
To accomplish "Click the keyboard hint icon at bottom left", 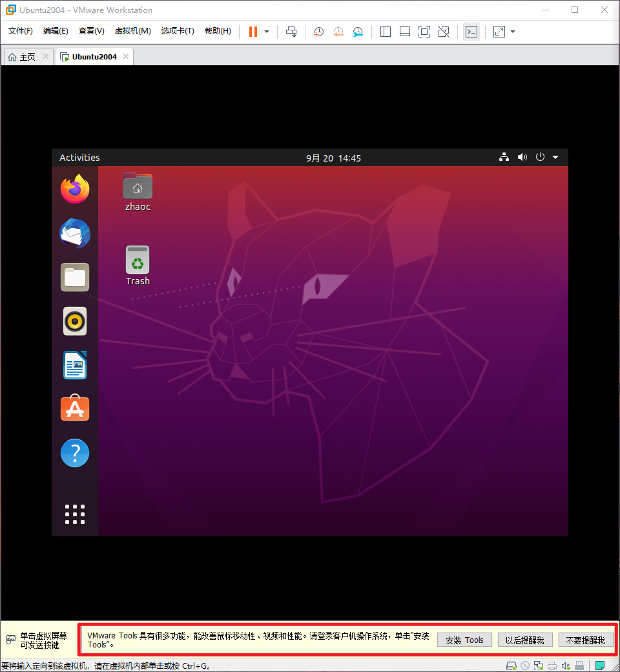I will pyautogui.click(x=11, y=640).
